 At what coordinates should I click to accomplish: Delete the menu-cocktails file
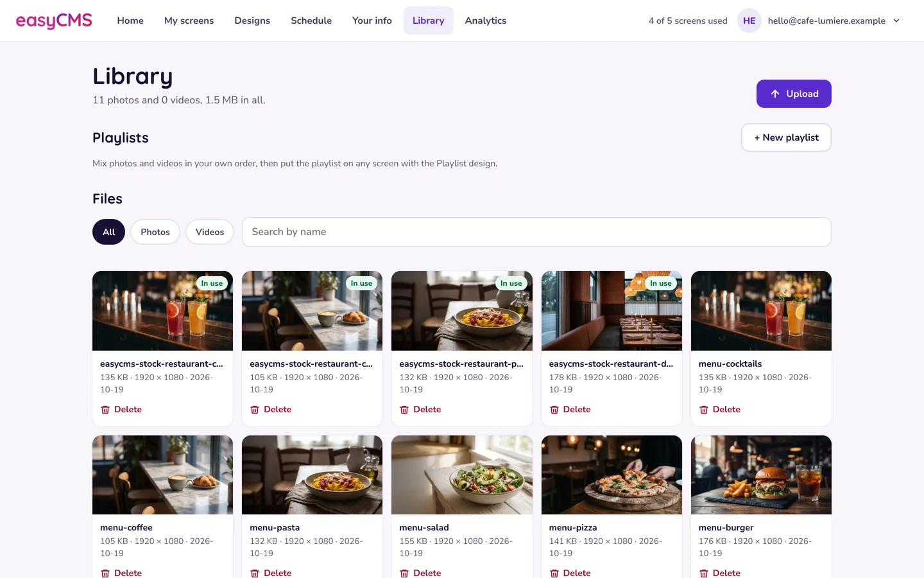719,409
